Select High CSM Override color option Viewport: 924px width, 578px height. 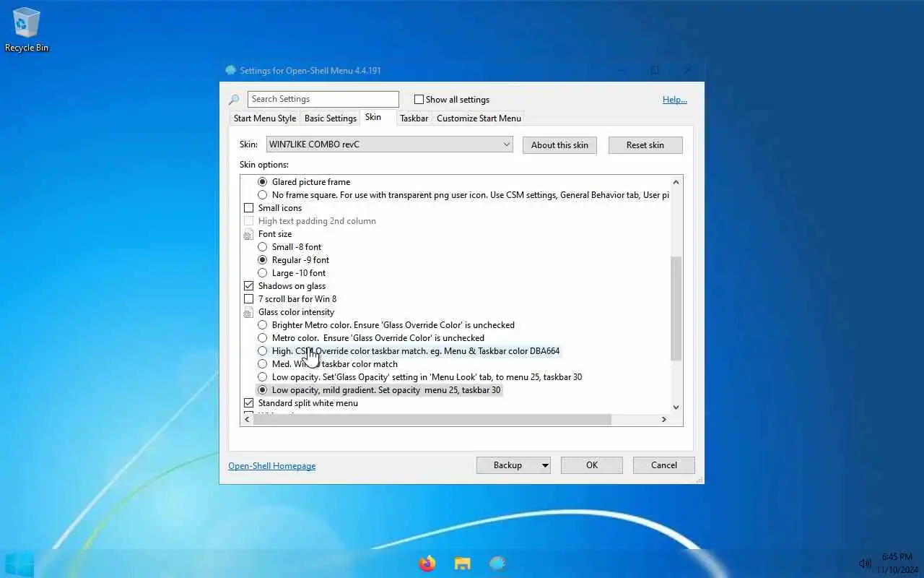[263, 351]
